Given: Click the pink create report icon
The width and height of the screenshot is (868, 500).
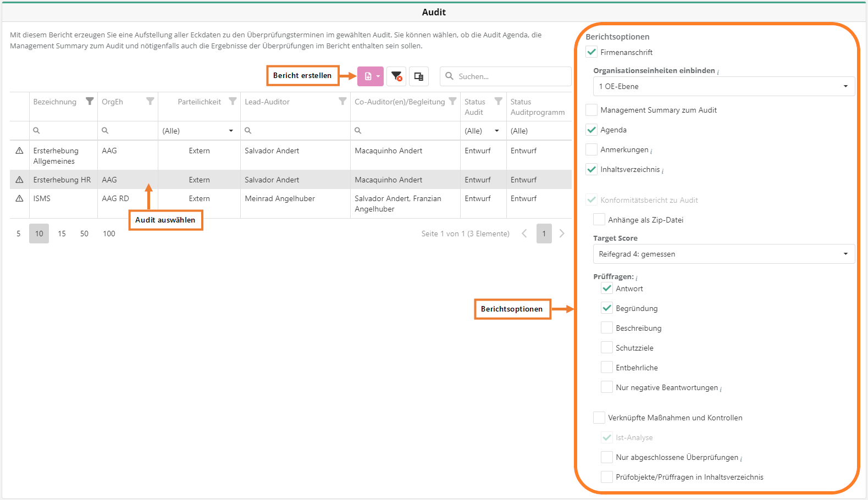Looking at the screenshot, I should (368, 76).
